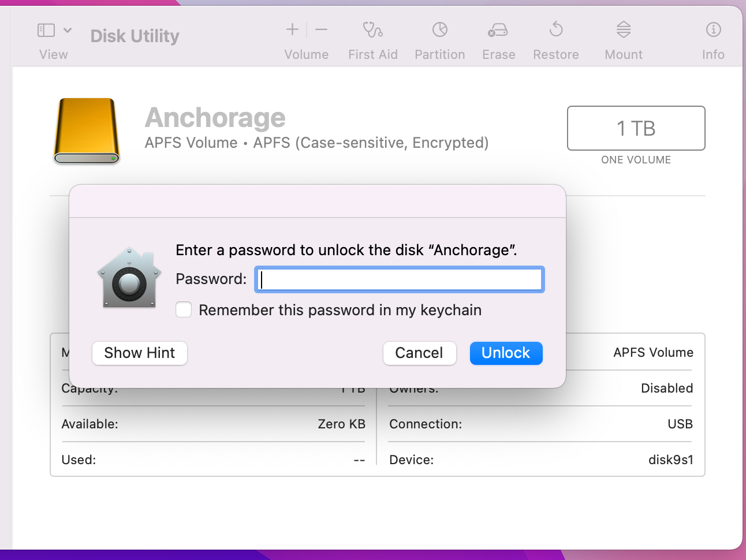Click the yellow Anchorage external drive icon
Screen dimensions: 746x560
click(87, 131)
